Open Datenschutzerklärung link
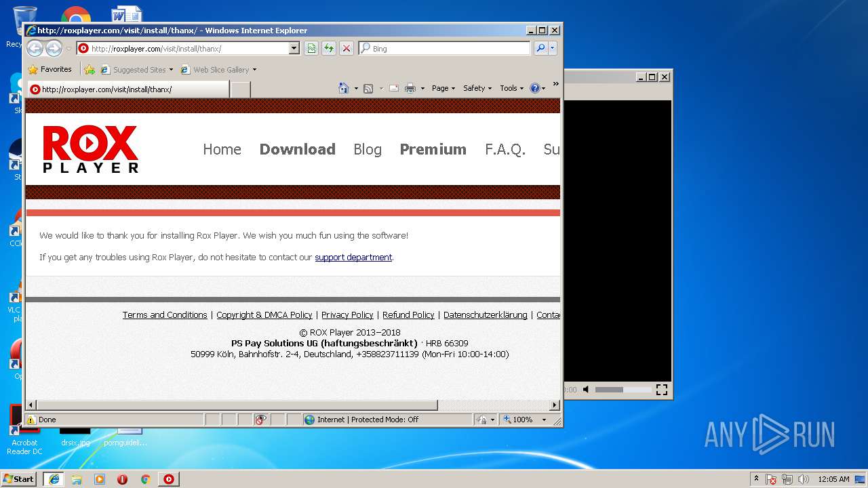The height and width of the screenshot is (488, 868). [x=486, y=314]
